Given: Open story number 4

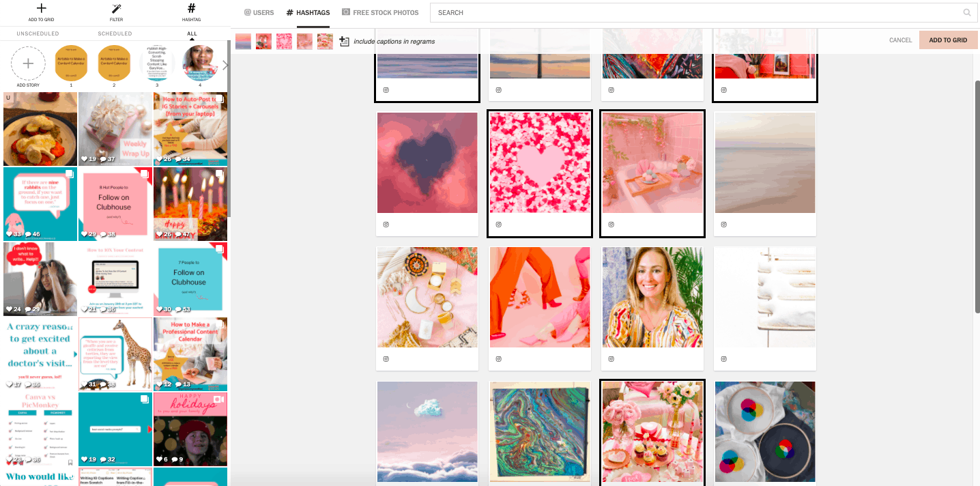Looking at the screenshot, I should 200,63.
